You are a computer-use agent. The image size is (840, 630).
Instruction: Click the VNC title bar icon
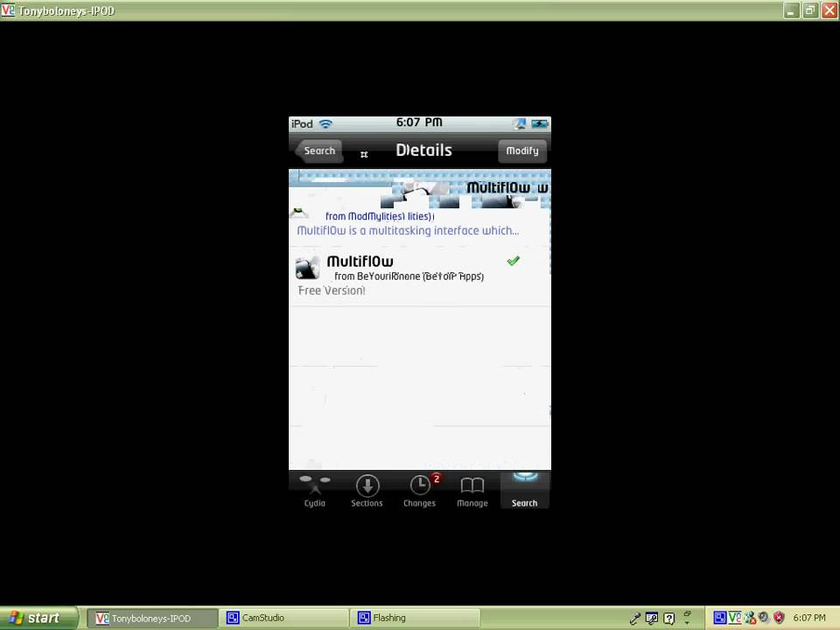(8, 10)
